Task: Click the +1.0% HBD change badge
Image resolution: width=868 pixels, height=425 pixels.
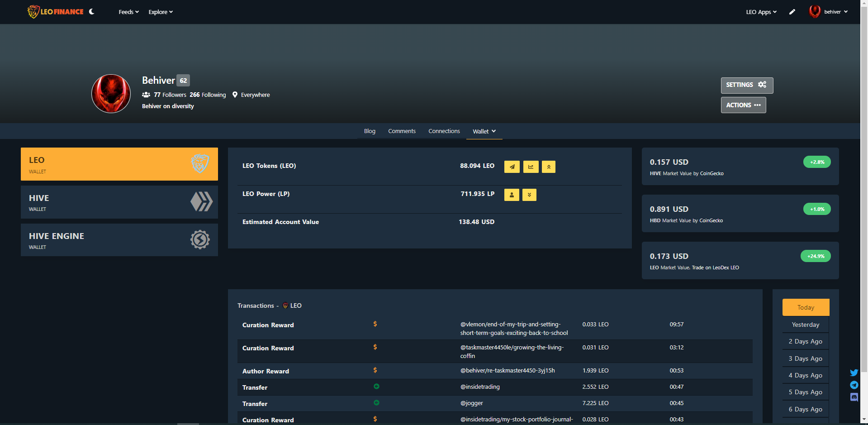Action: 817,209
